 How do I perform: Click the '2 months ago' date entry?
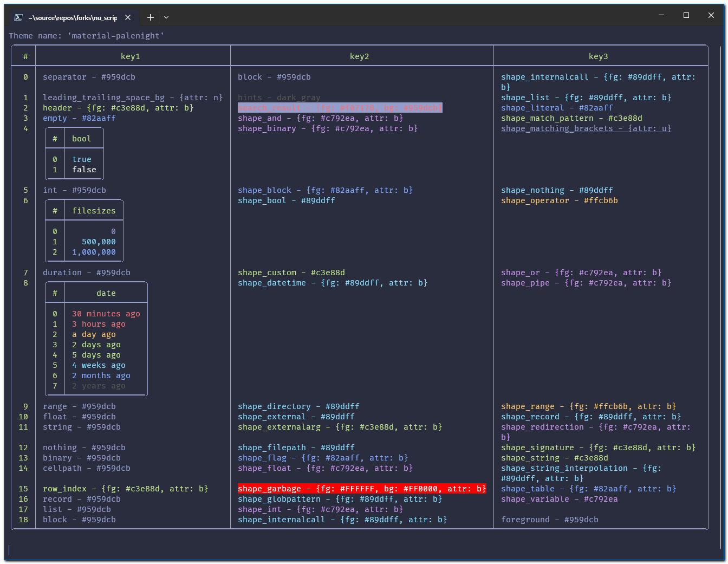[101, 375]
